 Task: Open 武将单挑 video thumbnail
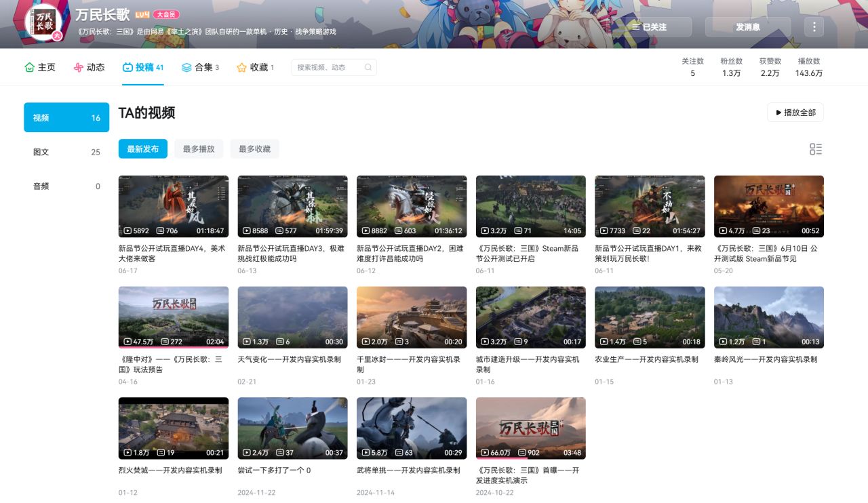coord(412,428)
